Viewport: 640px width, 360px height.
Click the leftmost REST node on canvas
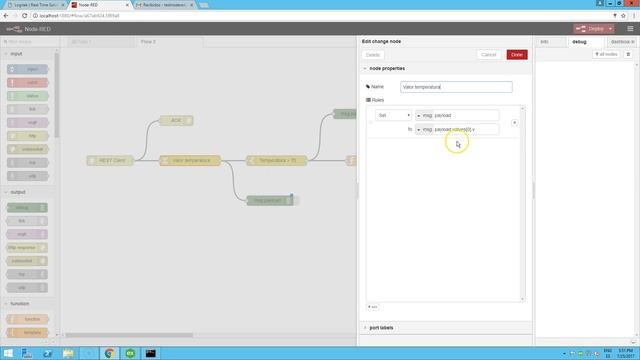click(x=110, y=160)
